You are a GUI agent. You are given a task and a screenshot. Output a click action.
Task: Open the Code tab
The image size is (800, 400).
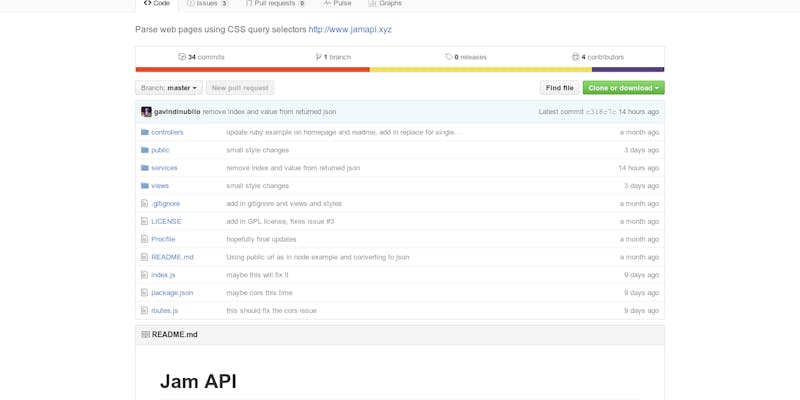point(157,4)
